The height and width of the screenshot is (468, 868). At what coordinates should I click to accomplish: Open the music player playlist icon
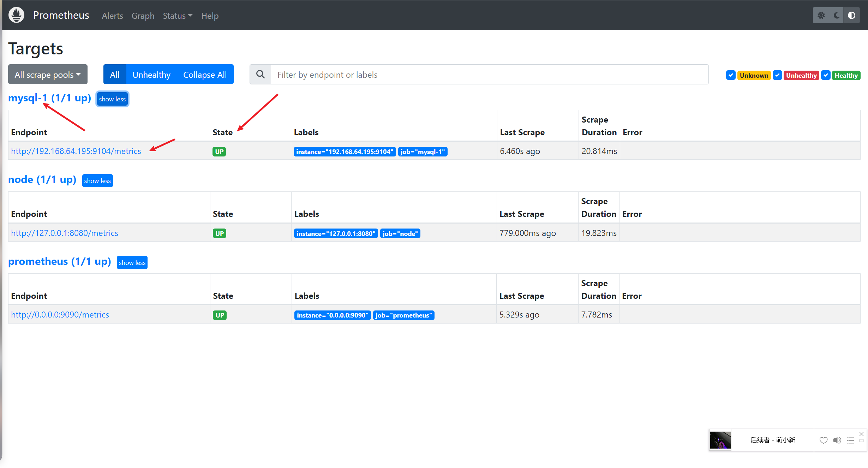(850, 440)
